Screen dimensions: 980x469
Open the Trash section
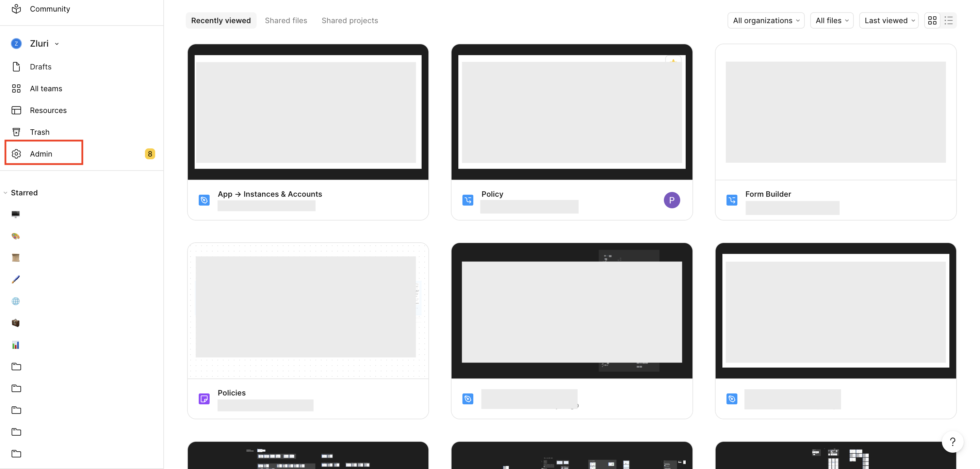pyautogui.click(x=39, y=132)
